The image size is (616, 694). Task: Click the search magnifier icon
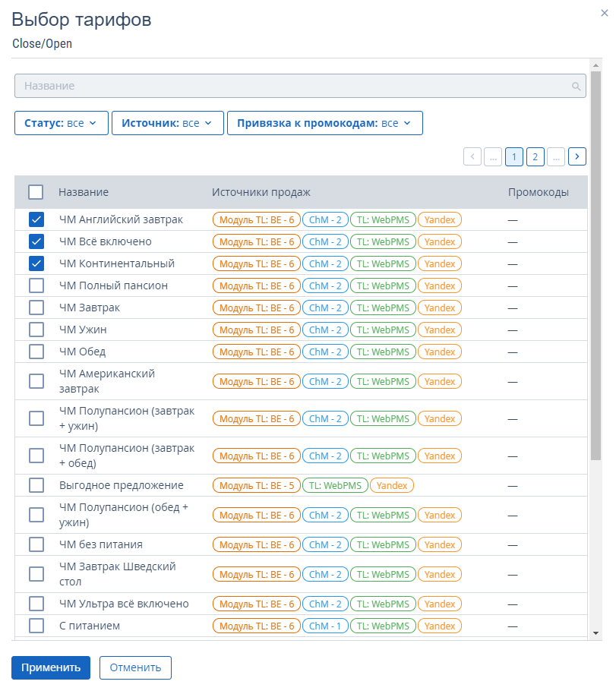[577, 87]
